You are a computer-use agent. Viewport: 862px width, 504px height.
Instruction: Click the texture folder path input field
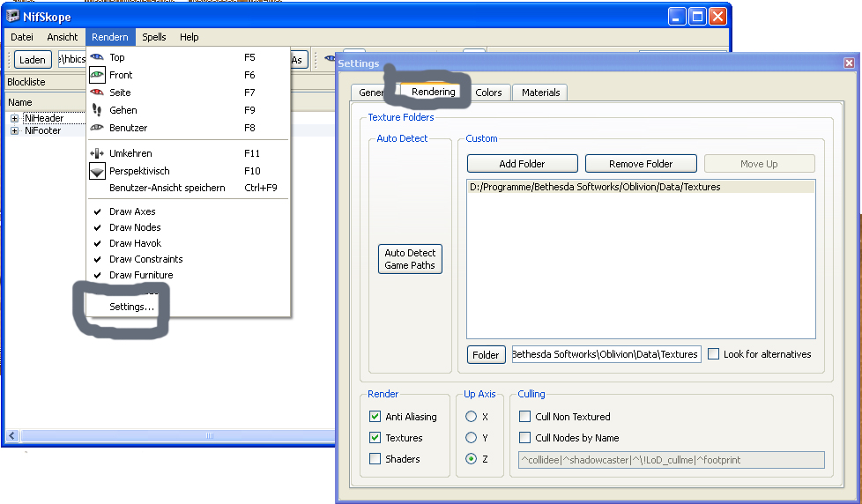point(606,354)
